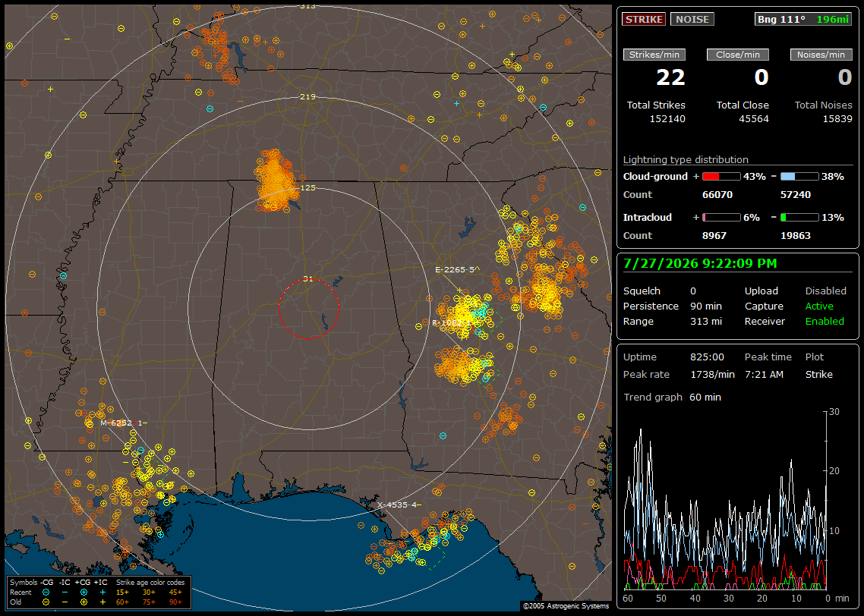Click the 60+ strike age color code
Screen dimensions: 864x616
[122, 602]
